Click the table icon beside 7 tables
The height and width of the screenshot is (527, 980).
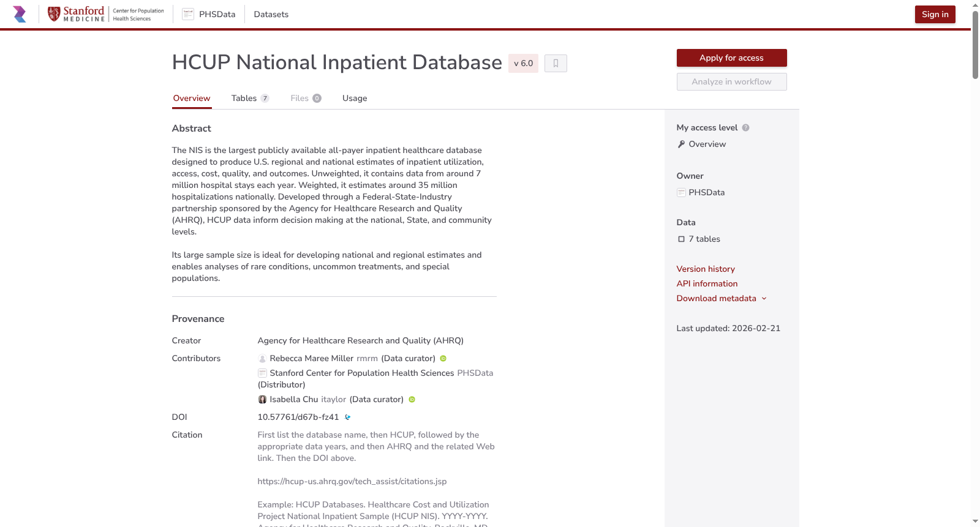tap(681, 239)
